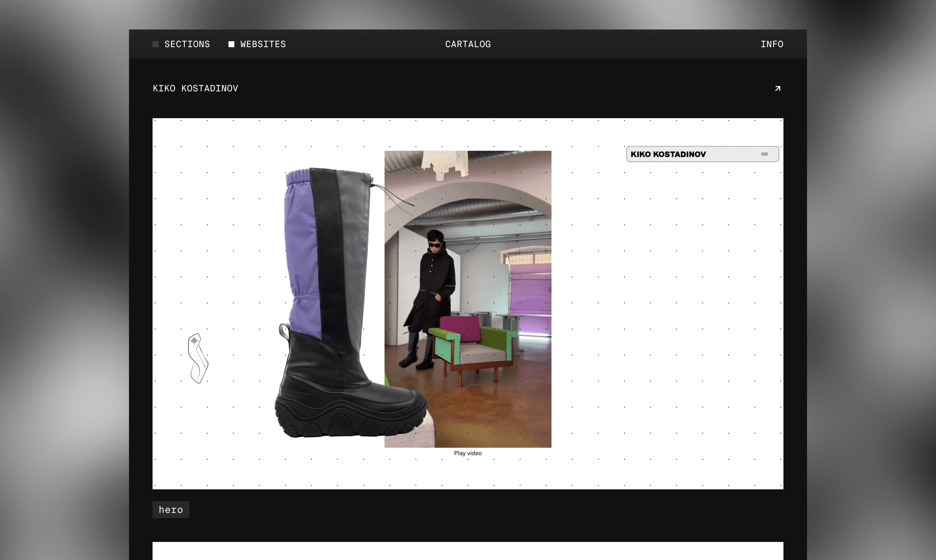
Task: Click the KIKO KOSTADINOV site title text
Action: click(195, 88)
